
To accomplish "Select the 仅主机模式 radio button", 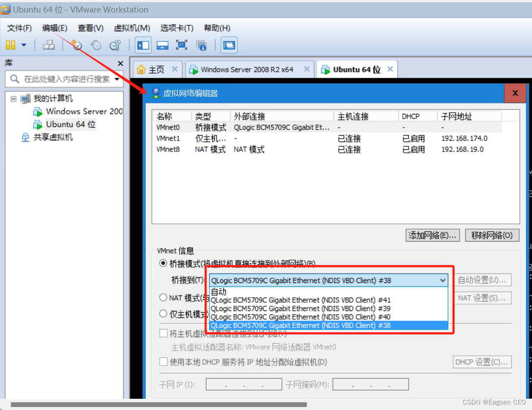I will (163, 314).
